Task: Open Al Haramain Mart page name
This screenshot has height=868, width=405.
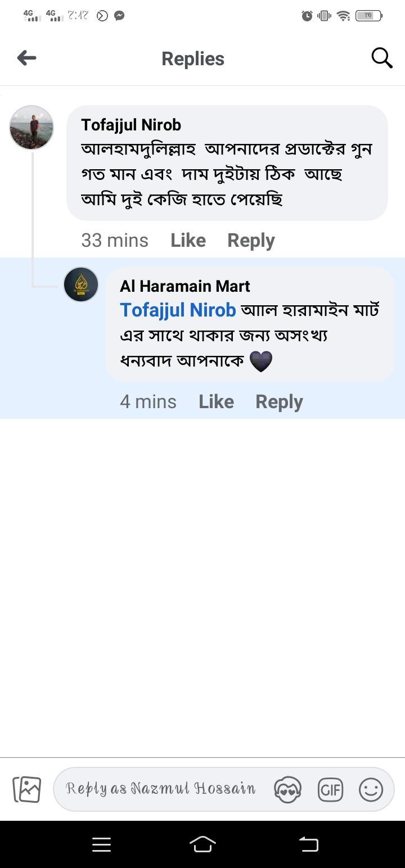Action: (x=184, y=286)
